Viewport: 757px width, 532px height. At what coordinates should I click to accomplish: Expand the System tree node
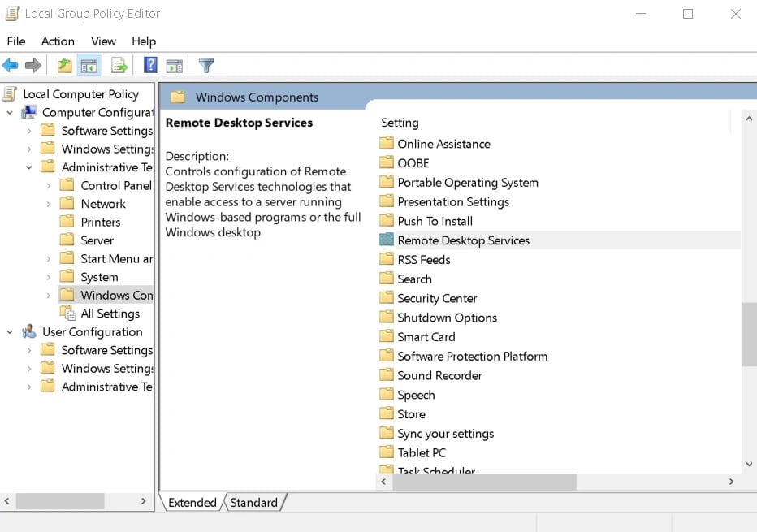[48, 278]
